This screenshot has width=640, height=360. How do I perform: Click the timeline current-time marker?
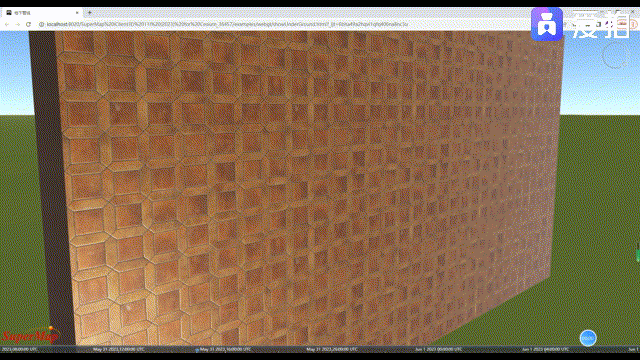tap(197, 350)
